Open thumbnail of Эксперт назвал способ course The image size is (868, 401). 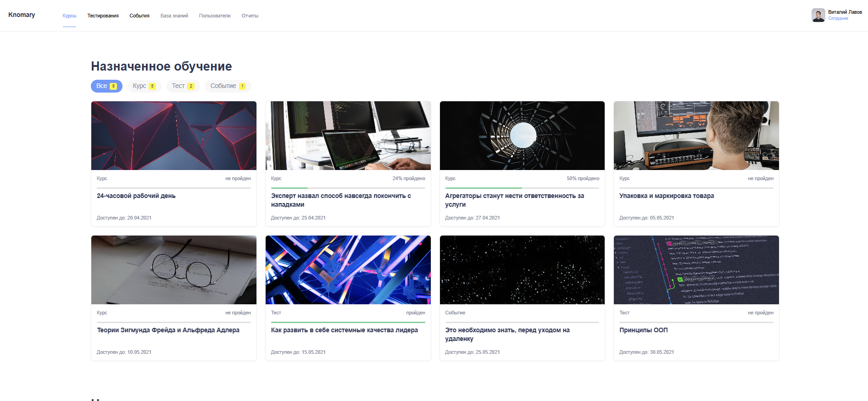click(348, 136)
